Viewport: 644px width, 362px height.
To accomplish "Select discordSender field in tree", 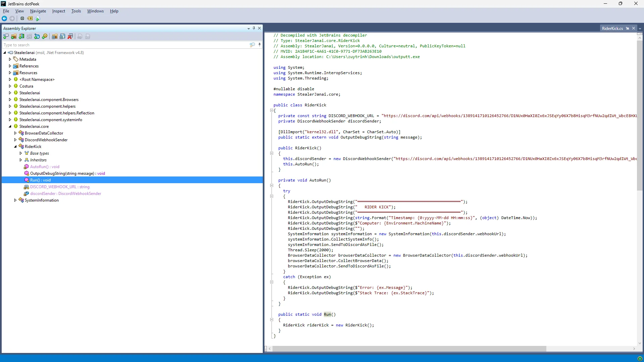I will point(65,194).
